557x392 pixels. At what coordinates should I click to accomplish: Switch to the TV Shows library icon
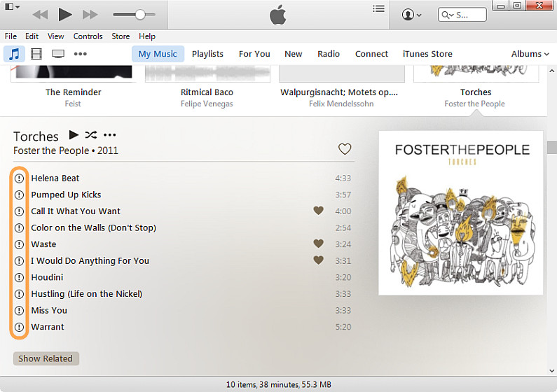pos(58,54)
